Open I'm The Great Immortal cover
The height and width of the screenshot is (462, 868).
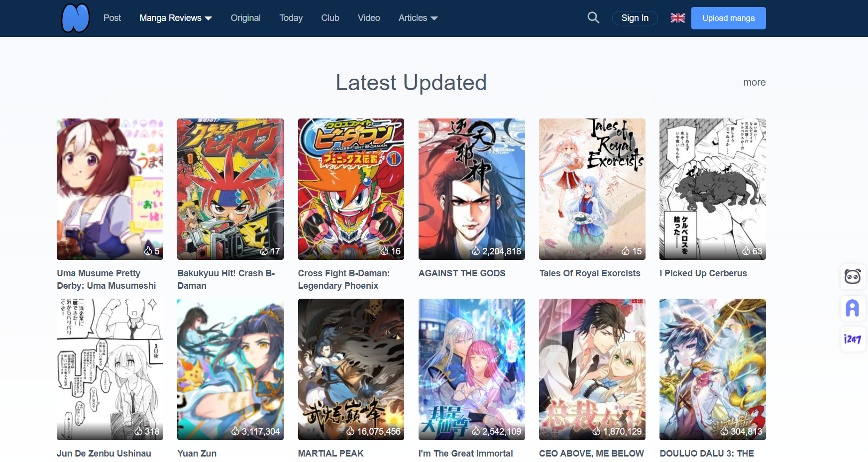pyautogui.click(x=472, y=369)
